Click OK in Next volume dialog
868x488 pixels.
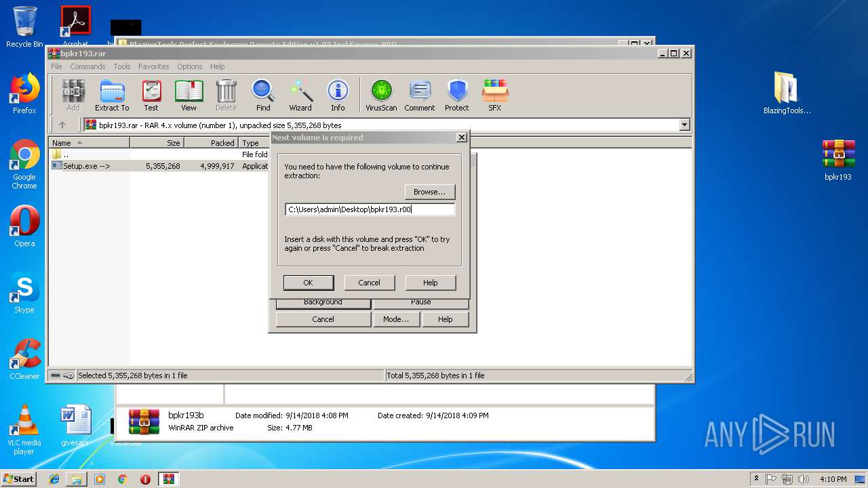pos(308,283)
